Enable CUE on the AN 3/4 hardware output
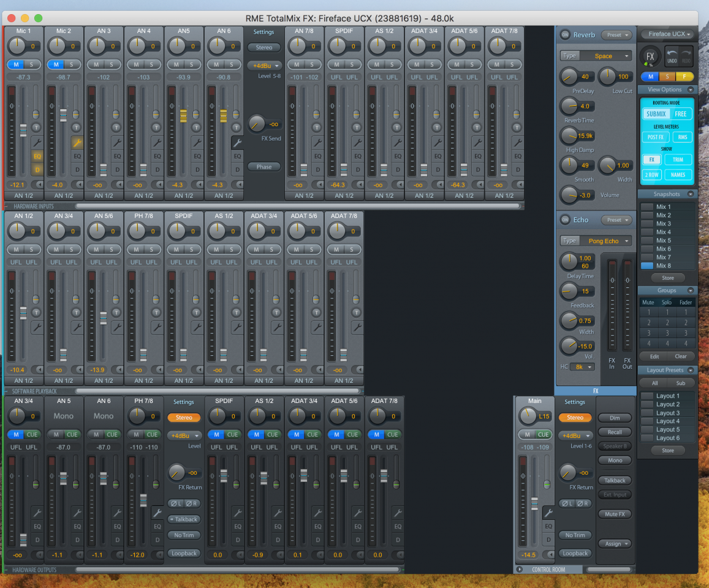Screen dimensions: 709x588 [x=32, y=434]
